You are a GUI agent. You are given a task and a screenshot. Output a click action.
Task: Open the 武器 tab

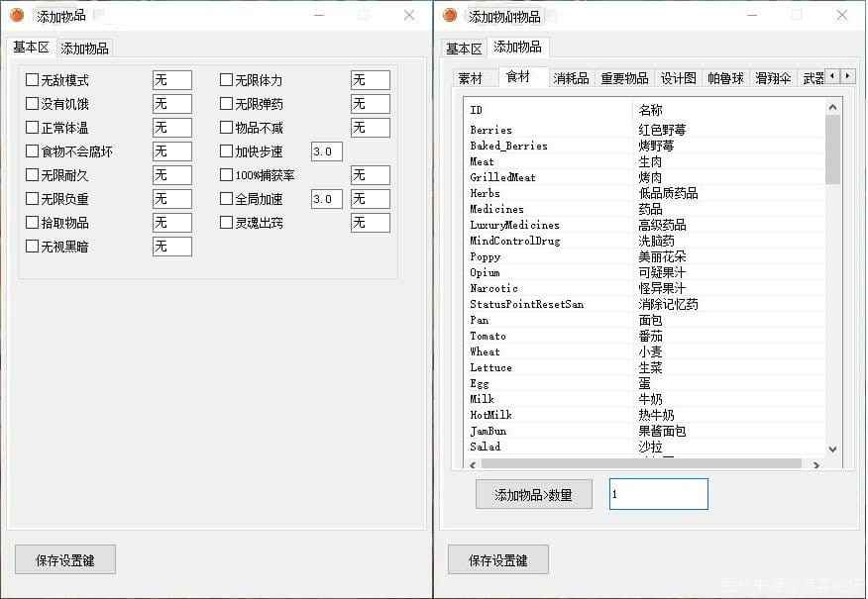(812, 76)
